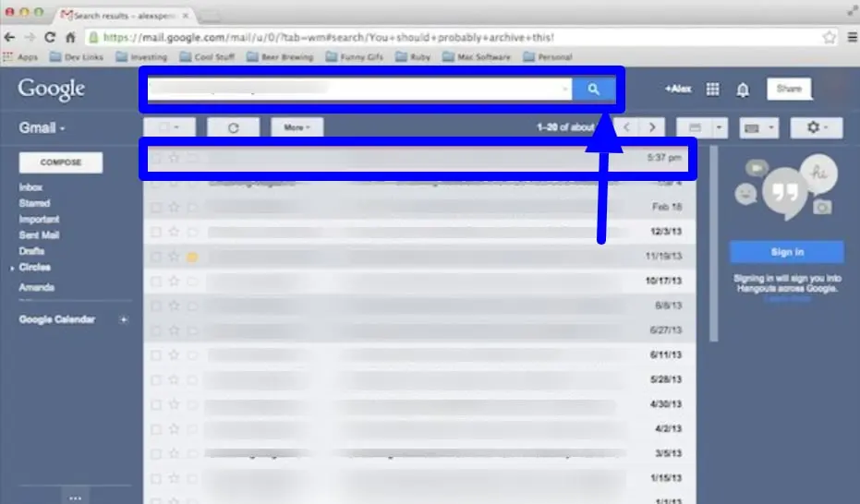The image size is (860, 504).
Task: Star the 4/30/13 email
Action: tap(174, 404)
